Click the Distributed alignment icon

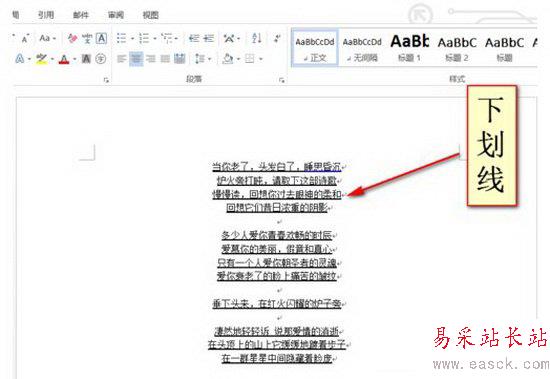click(180, 59)
